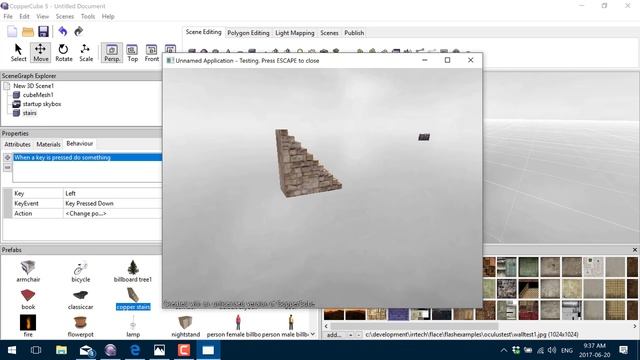Show hidden system tray icons

[x=504, y=350]
